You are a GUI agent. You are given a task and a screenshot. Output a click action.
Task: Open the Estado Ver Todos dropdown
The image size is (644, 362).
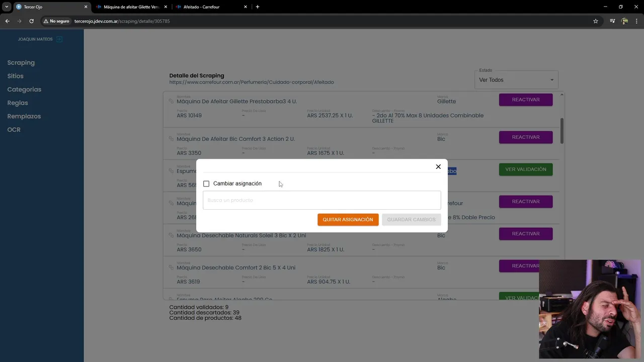516,80
